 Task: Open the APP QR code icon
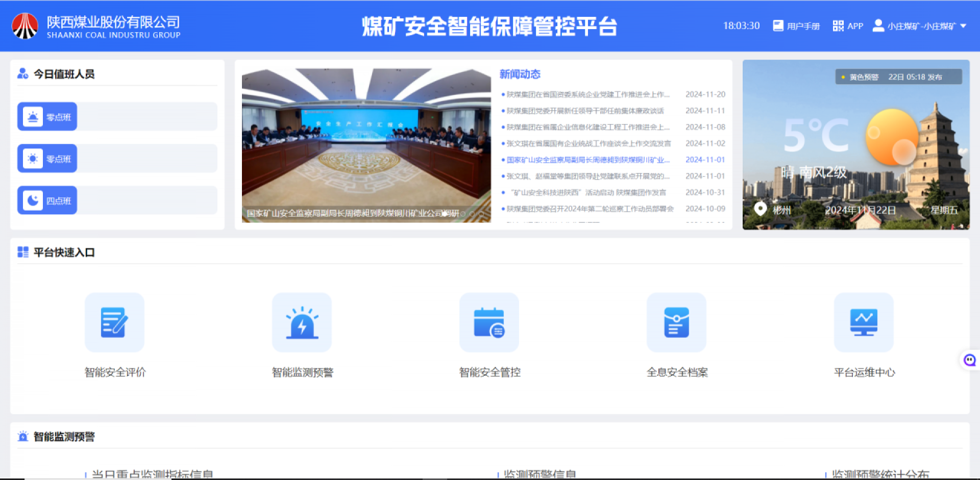838,26
